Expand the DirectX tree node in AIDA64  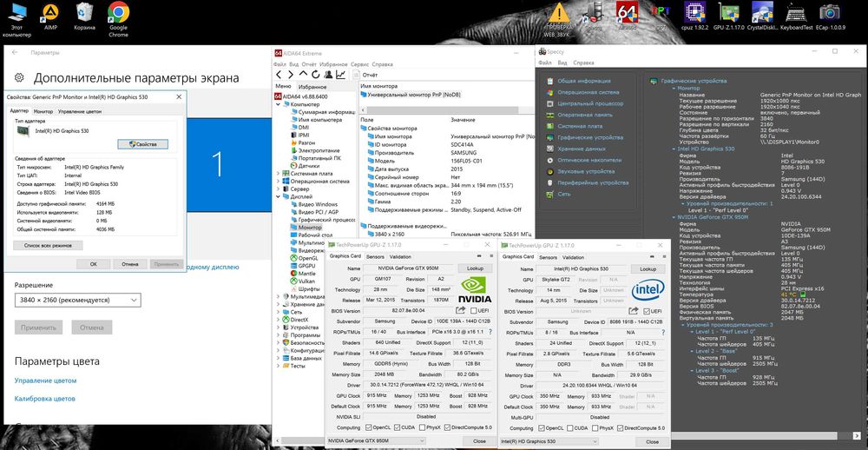[x=279, y=319]
